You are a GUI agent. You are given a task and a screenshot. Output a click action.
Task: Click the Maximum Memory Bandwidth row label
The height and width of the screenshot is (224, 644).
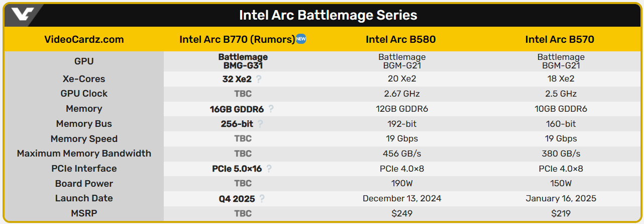click(x=84, y=154)
